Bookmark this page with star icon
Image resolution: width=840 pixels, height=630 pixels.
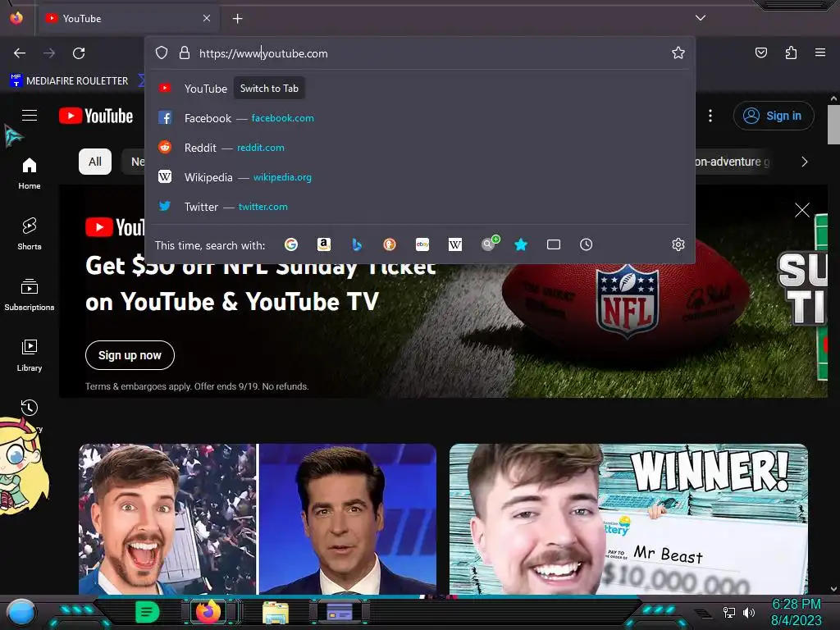coord(678,52)
